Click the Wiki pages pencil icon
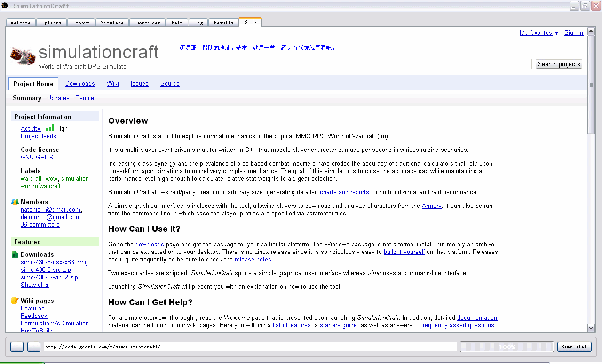602x364 pixels. click(x=15, y=301)
